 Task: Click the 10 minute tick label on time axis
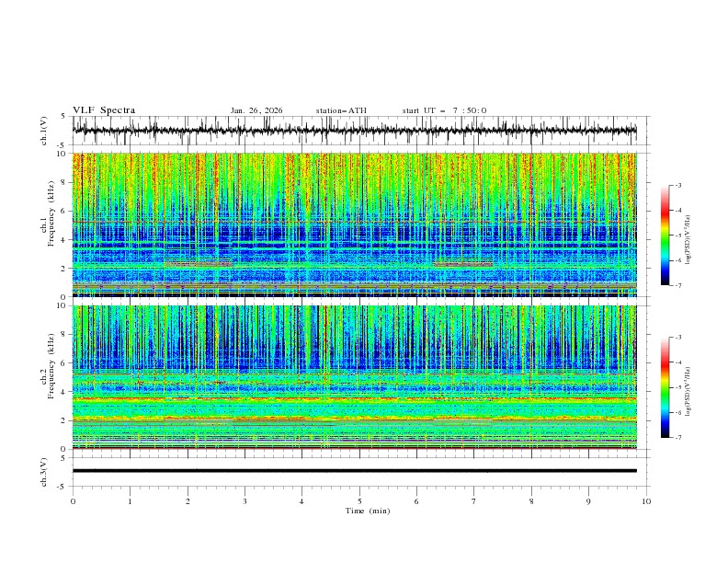646,501
